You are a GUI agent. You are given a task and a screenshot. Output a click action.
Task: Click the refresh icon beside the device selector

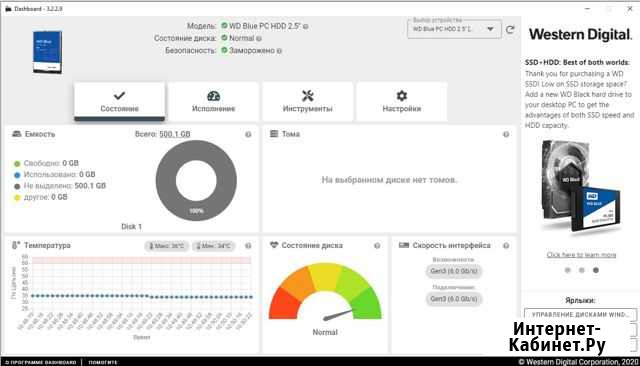[510, 29]
